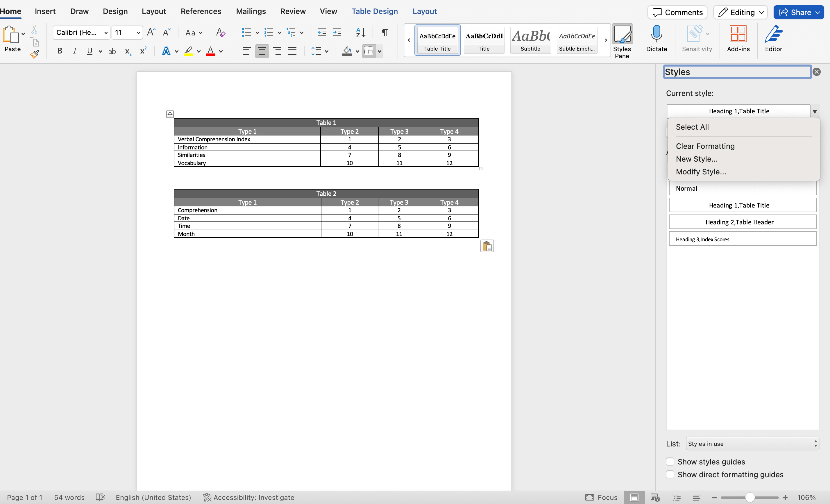Activate the Format Painter brush
The width and height of the screenshot is (830, 504).
click(34, 54)
